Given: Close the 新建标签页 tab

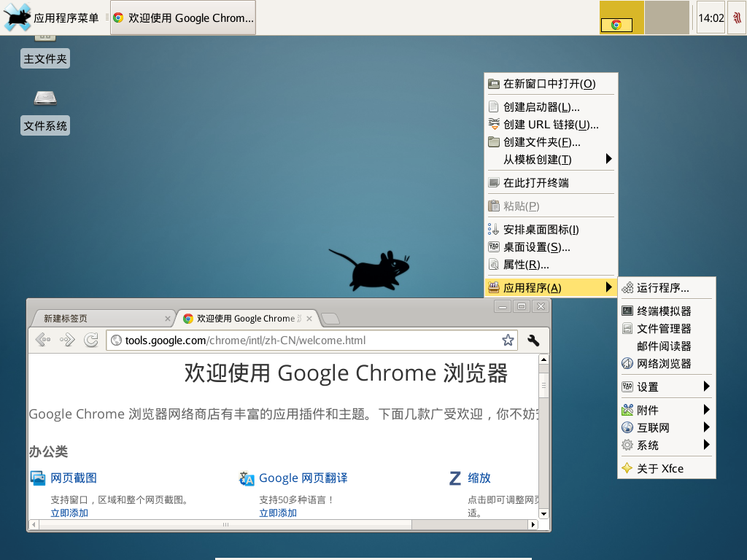Looking at the screenshot, I should tap(168, 319).
